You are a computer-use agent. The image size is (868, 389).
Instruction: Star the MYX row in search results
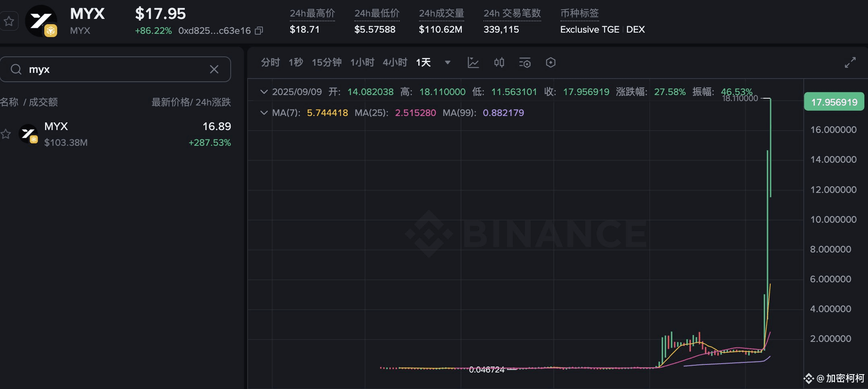[x=6, y=134]
